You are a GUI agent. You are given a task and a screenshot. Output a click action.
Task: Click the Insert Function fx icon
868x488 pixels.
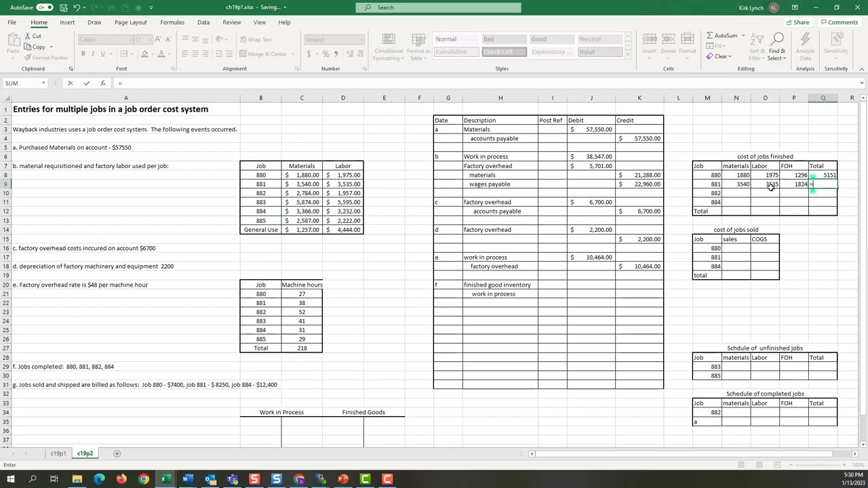pyautogui.click(x=102, y=83)
